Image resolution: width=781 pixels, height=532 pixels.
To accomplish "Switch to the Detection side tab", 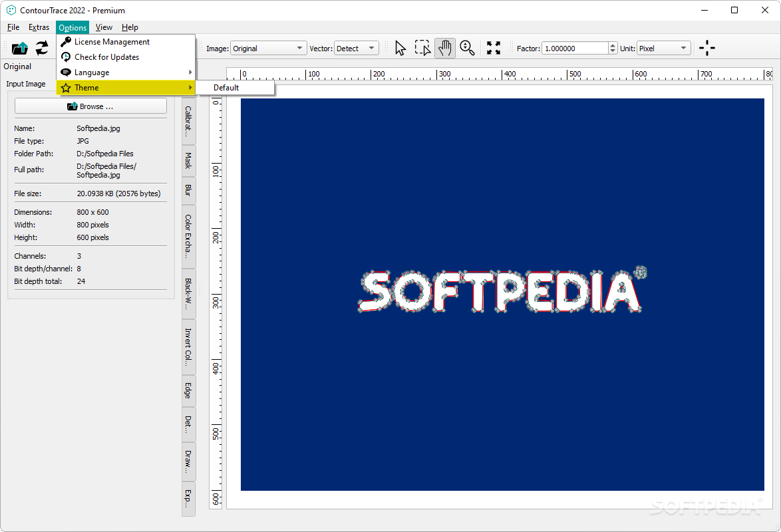I will (188, 424).
